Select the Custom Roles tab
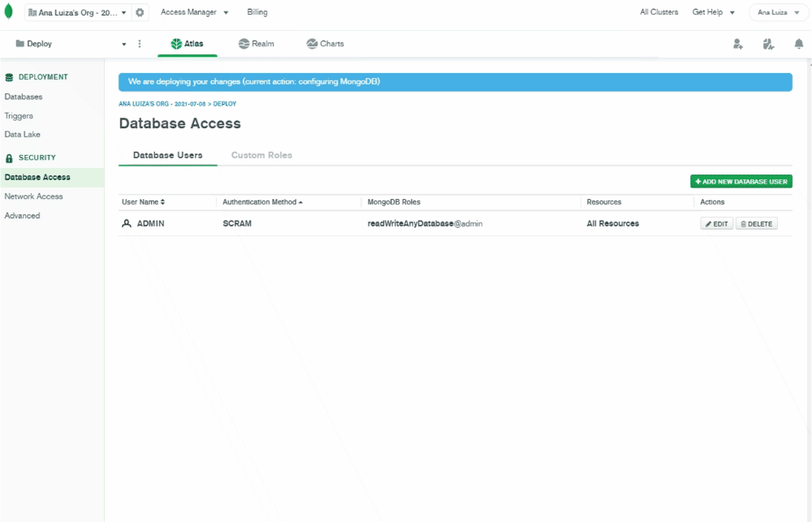This screenshot has width=812, height=522. pos(261,155)
